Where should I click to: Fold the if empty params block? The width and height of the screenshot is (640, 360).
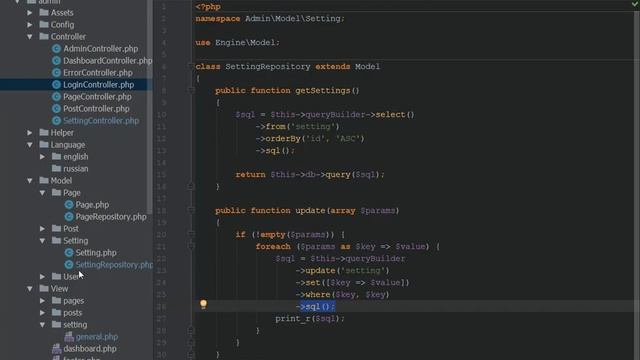pos(191,234)
